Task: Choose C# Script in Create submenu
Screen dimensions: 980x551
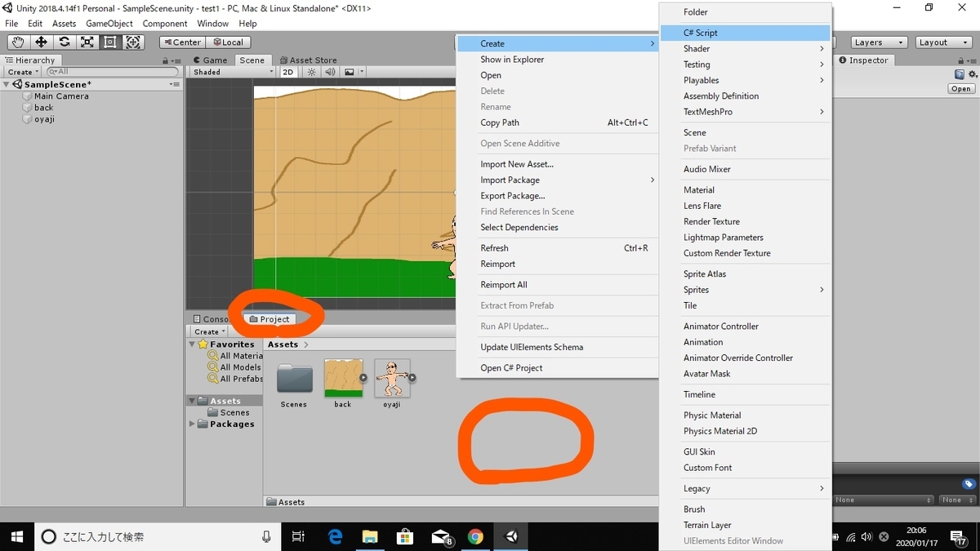Action: point(745,33)
